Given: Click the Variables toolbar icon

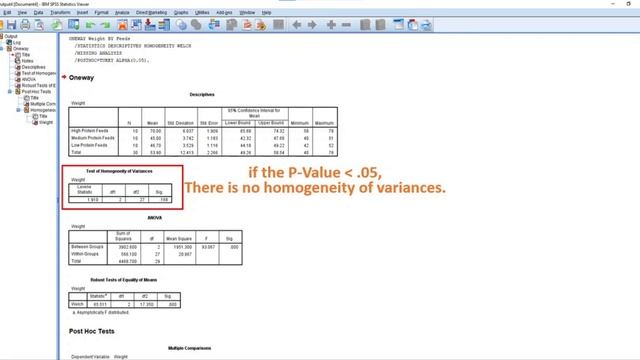Looking at the screenshot, I should coord(164,25).
